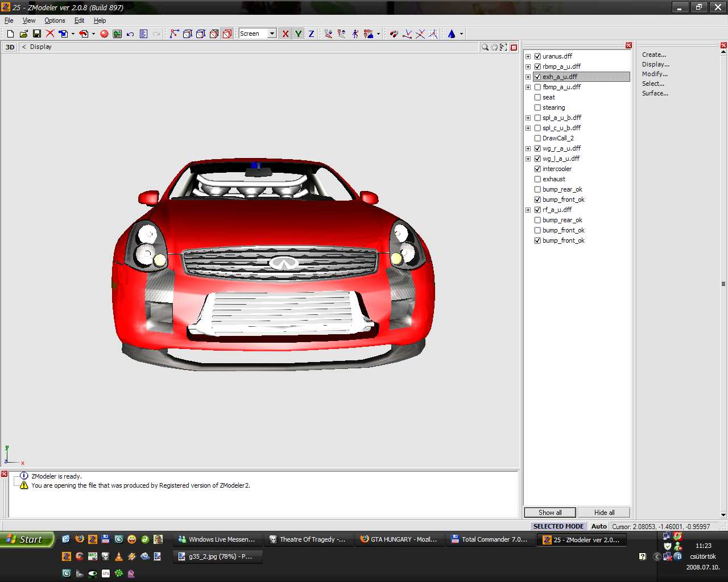Open the Help menu
Image resolution: width=728 pixels, height=582 pixels.
tap(100, 20)
